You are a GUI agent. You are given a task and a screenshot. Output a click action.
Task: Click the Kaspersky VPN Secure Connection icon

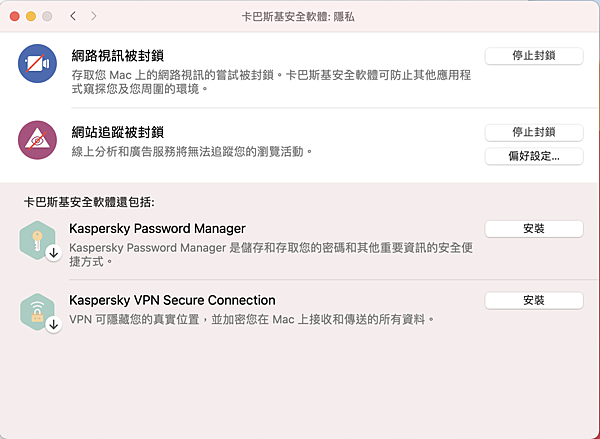click(37, 311)
